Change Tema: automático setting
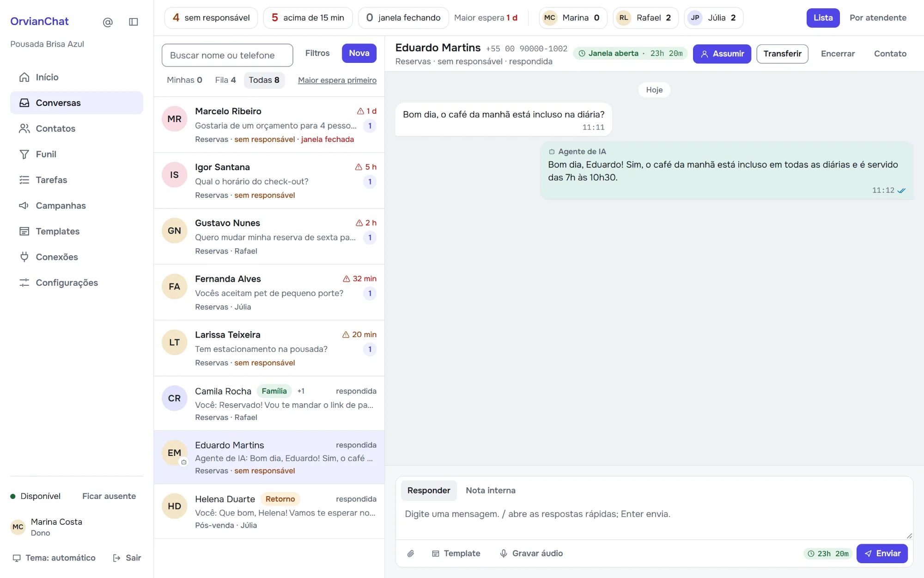 point(54,558)
